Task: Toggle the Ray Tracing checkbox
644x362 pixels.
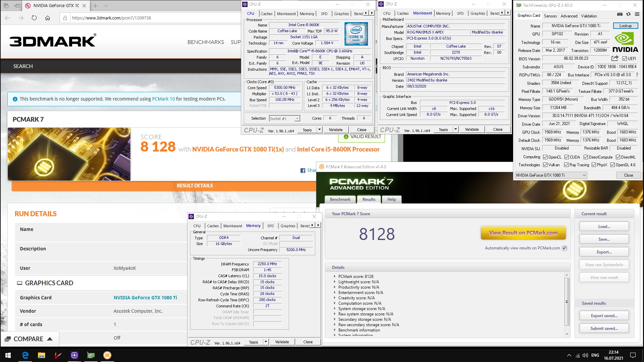Action: (x=566, y=165)
